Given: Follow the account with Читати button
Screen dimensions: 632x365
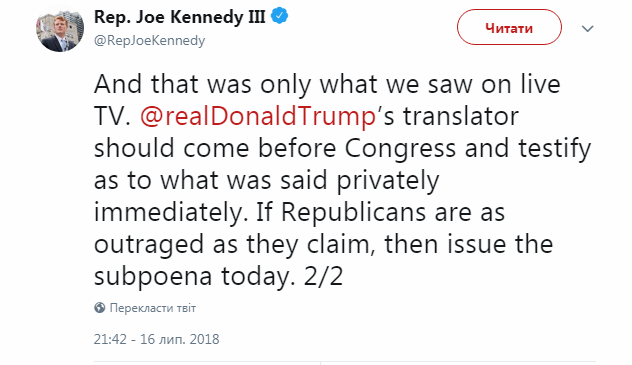Looking at the screenshot, I should tap(509, 27).
